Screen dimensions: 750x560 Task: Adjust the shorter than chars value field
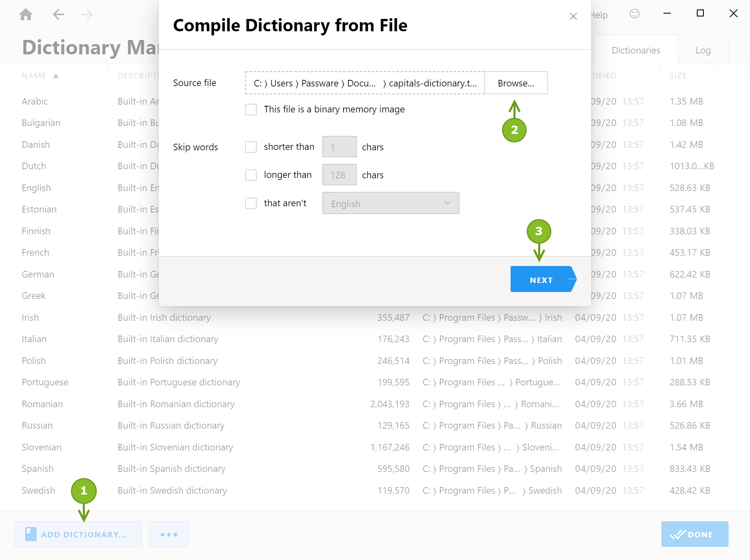[339, 147]
